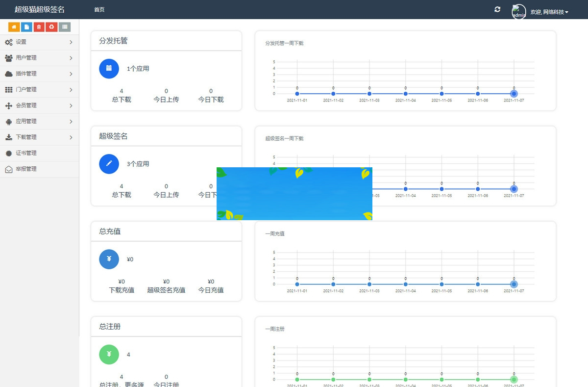Expand the 应用管理 sidebar menu
588x387 pixels.
click(x=39, y=121)
